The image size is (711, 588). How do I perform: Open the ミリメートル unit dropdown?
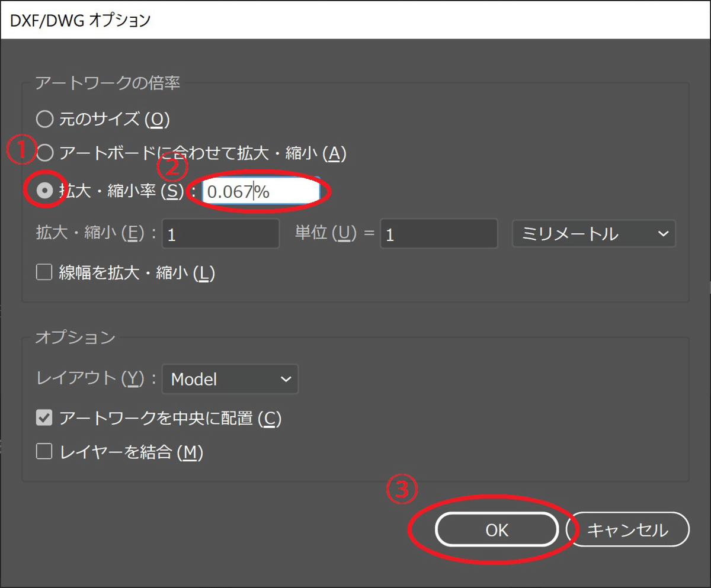click(x=592, y=233)
